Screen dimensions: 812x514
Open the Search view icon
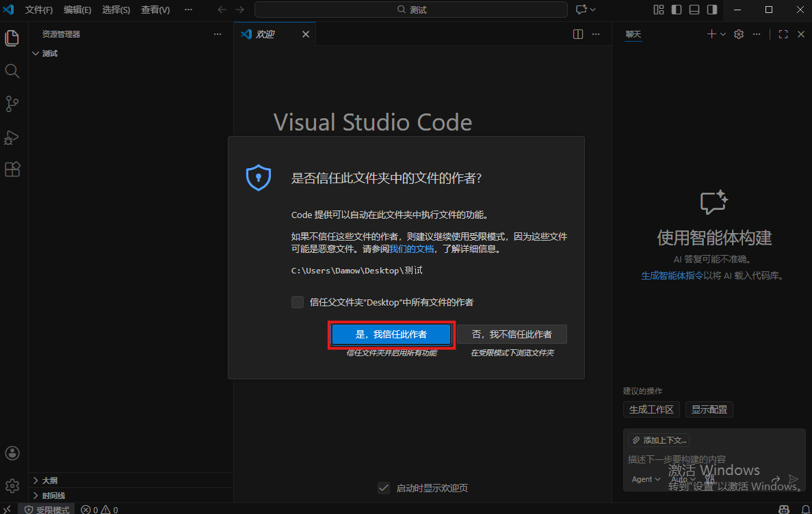click(x=12, y=71)
